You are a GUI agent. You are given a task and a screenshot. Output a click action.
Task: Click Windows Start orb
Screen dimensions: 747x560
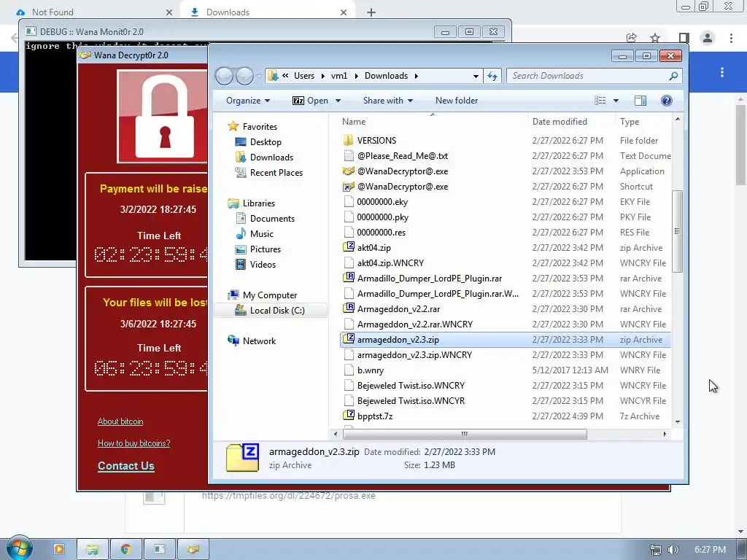coord(19,548)
